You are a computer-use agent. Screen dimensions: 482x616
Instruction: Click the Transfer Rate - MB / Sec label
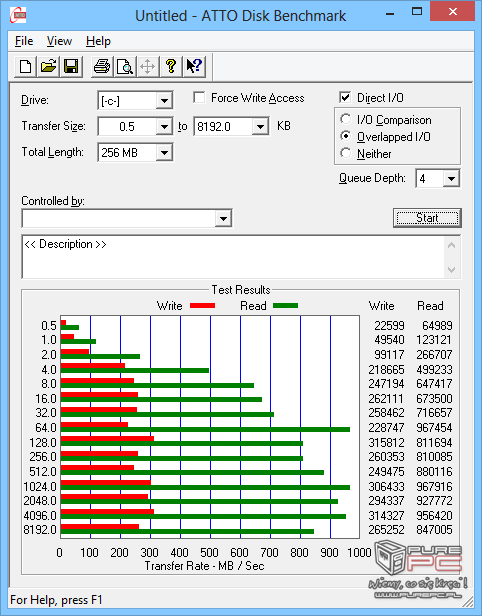click(204, 566)
